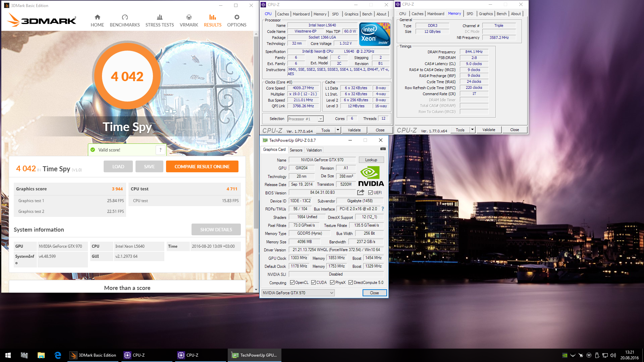
Task: Click Lookup button in GPU-Z
Action: [371, 160]
